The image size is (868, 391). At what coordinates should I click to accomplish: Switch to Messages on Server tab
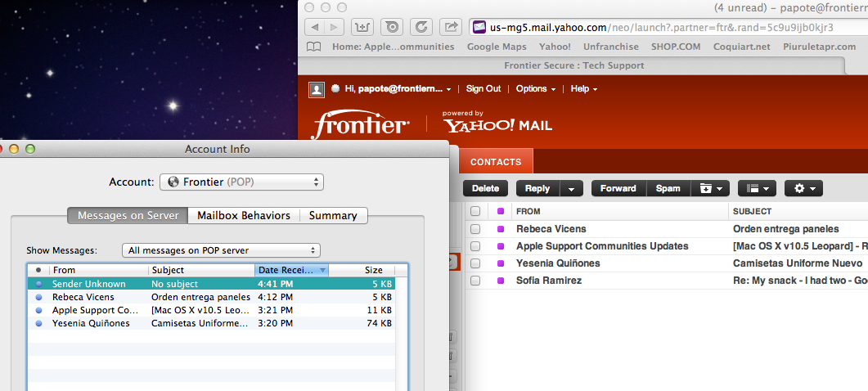click(x=128, y=215)
